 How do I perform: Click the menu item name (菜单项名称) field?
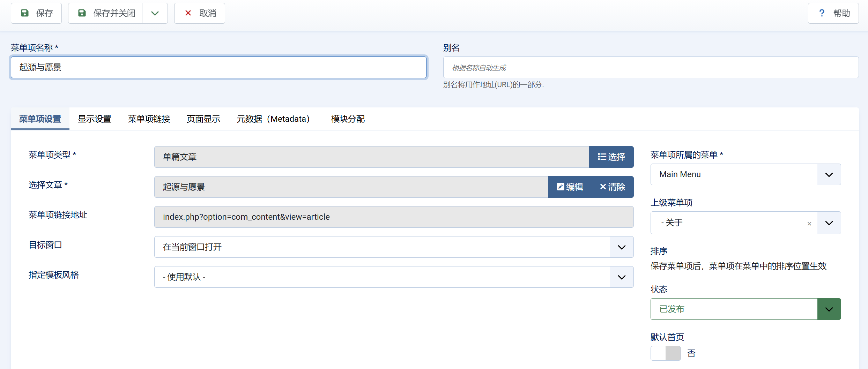(218, 67)
